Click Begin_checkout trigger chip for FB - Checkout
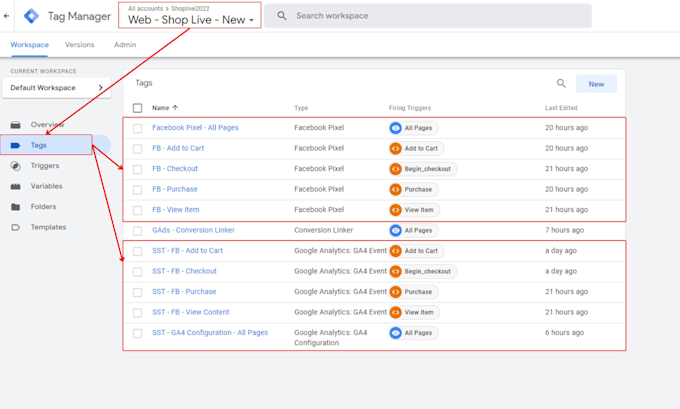The width and height of the screenshot is (680, 409). click(x=422, y=169)
